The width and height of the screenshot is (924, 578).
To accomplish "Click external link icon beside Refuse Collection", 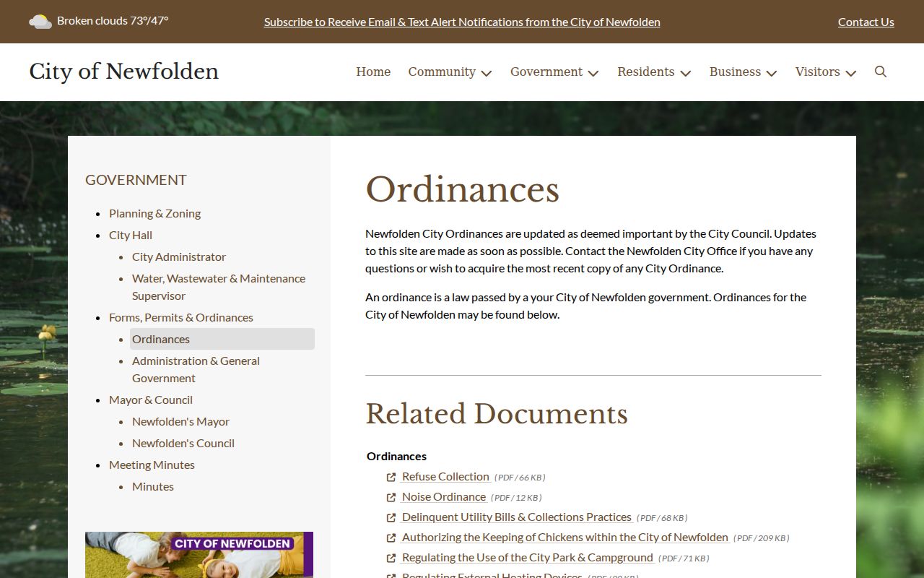I will pyautogui.click(x=391, y=477).
